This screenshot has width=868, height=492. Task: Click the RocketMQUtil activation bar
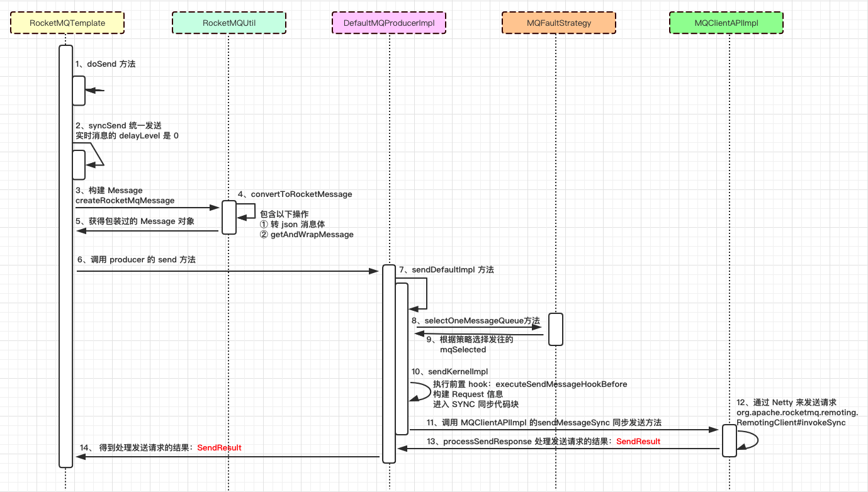(x=228, y=218)
